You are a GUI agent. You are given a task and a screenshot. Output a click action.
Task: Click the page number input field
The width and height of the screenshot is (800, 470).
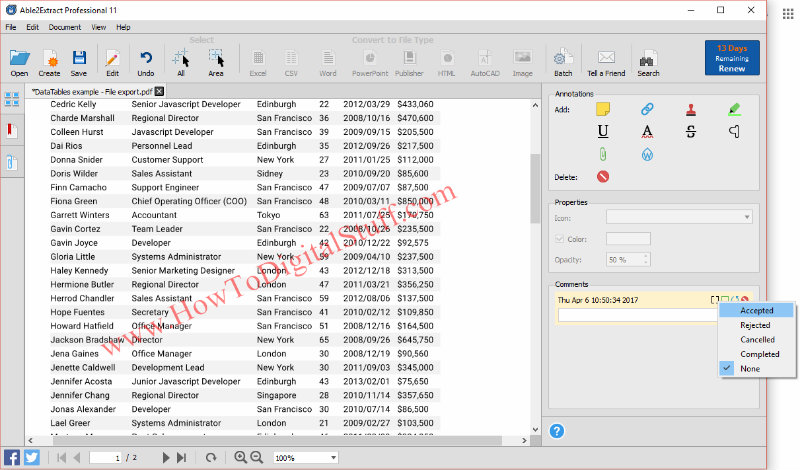(106, 458)
